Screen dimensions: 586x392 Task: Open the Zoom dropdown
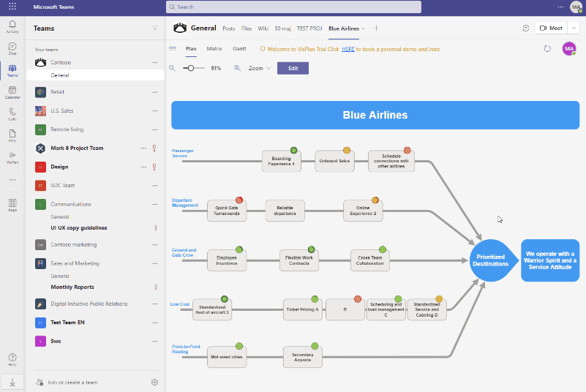[x=260, y=68]
